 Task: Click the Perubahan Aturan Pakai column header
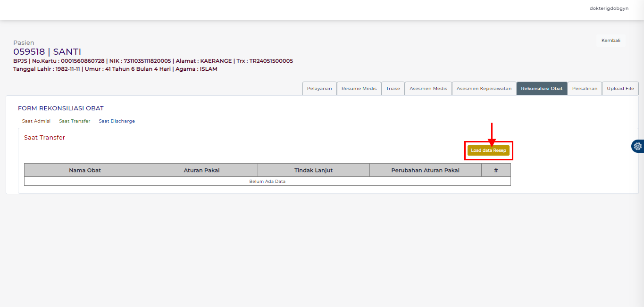[425, 170]
